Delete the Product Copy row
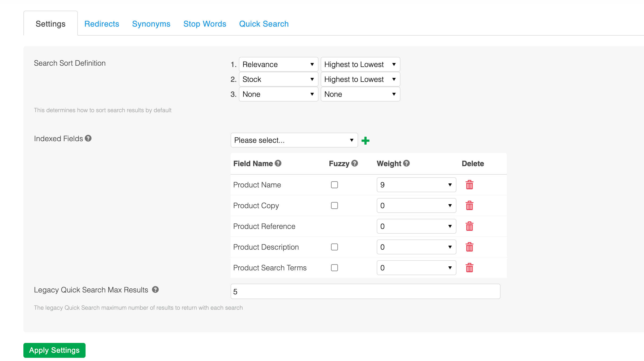Screen dimensions: 644x361 click(x=469, y=205)
